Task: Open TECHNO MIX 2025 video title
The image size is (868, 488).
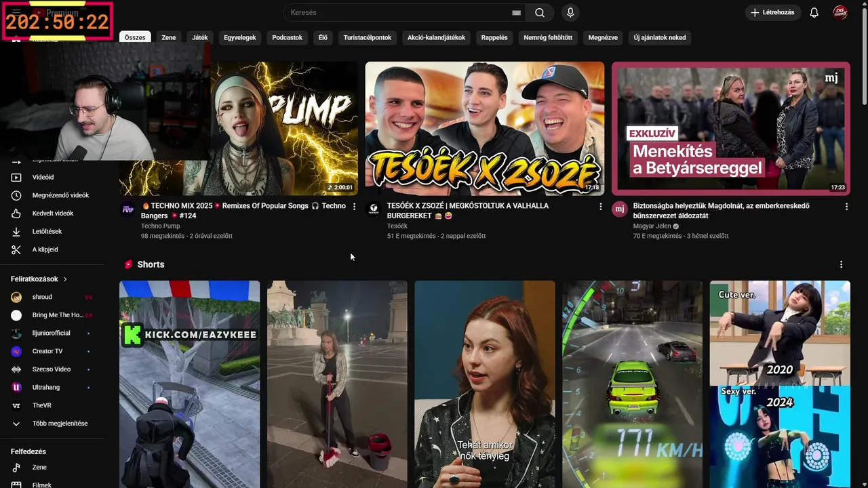Action: click(243, 211)
